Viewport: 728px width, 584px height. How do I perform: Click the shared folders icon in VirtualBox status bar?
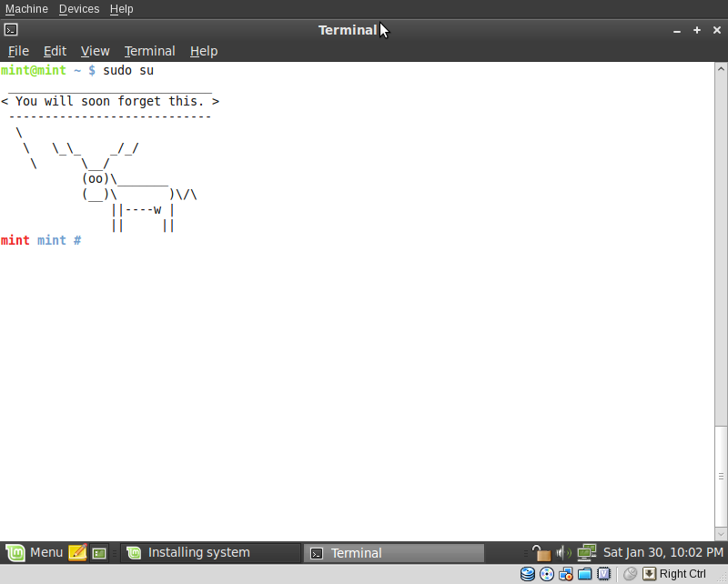(586, 573)
